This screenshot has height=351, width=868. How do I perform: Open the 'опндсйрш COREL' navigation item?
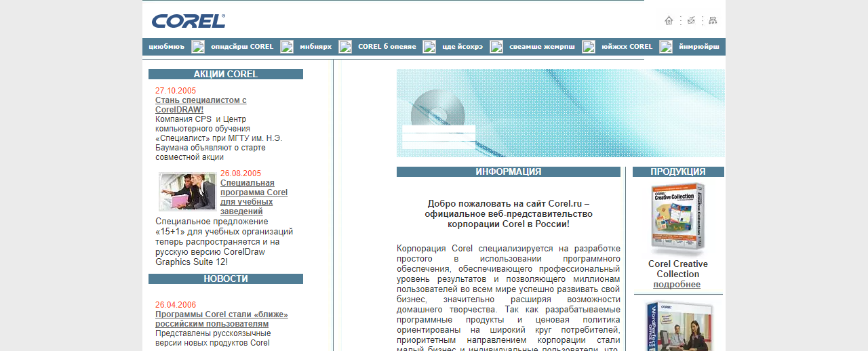[x=242, y=47]
